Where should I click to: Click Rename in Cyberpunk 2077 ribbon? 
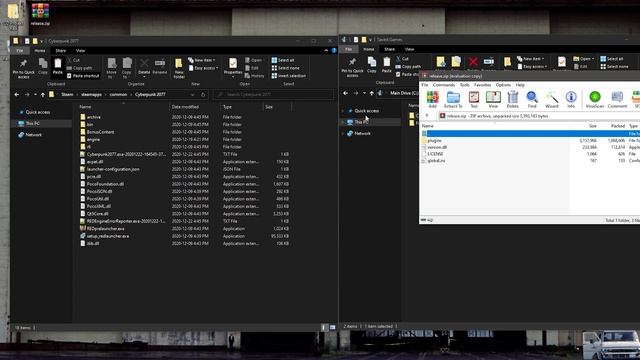tap(160, 66)
